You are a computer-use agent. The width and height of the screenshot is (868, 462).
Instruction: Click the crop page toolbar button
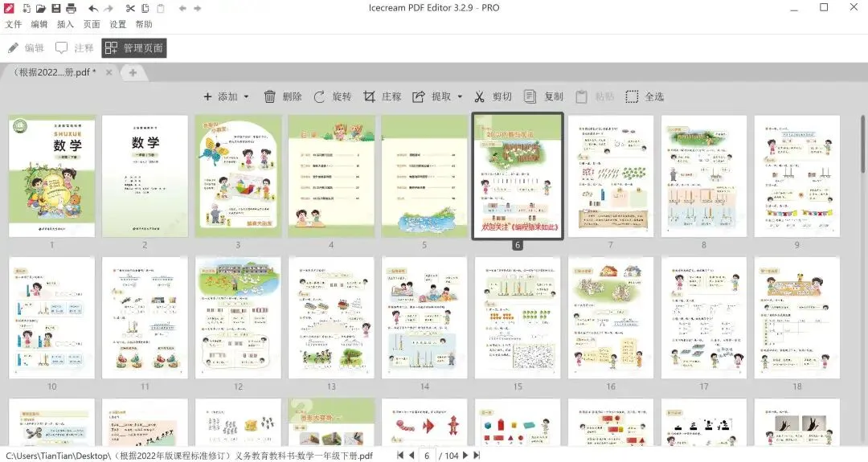(x=382, y=97)
